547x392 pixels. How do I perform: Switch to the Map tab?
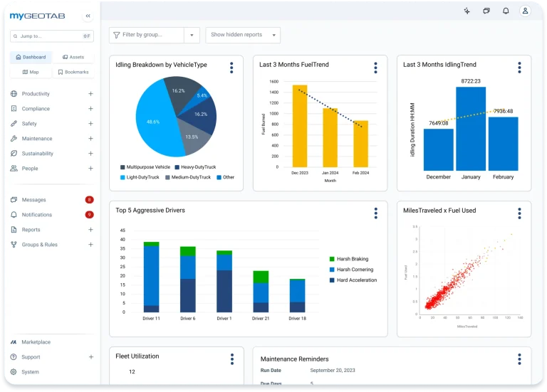click(x=31, y=72)
